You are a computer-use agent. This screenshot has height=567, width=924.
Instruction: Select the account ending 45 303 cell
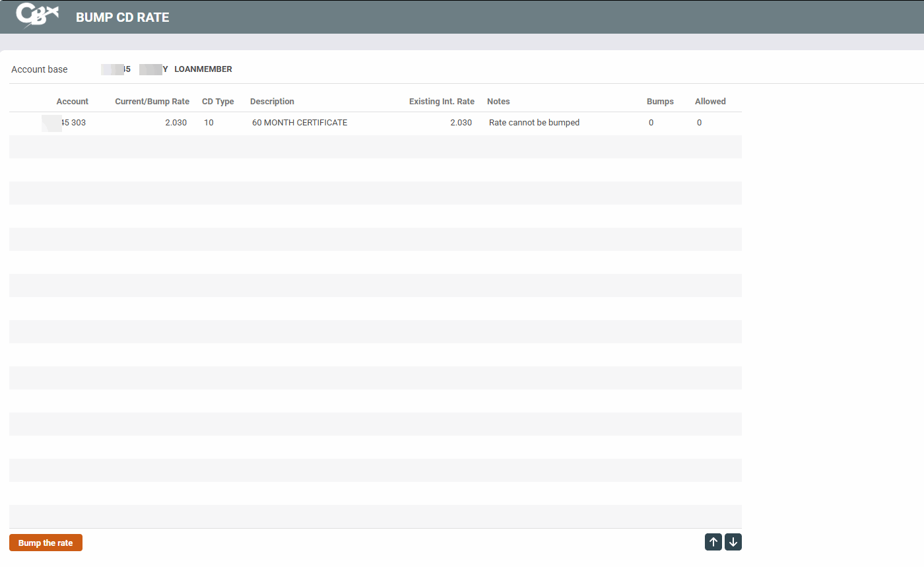pos(64,123)
